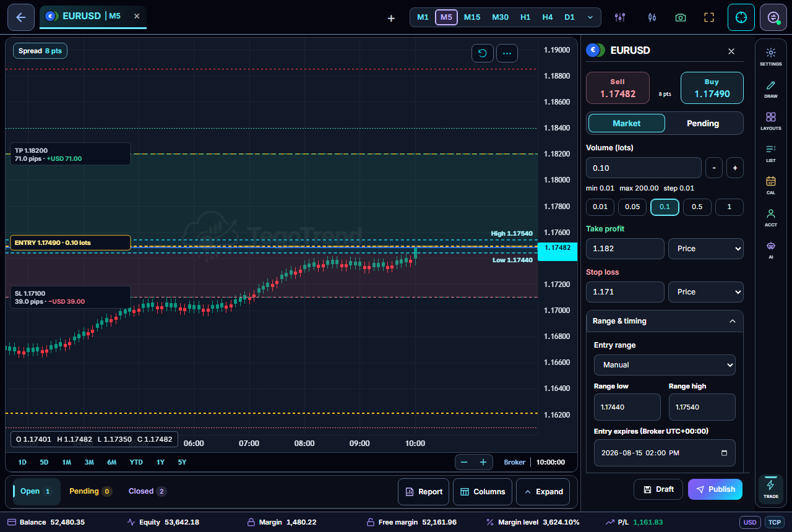Take a chart screenshot with camera icon

pos(681,17)
